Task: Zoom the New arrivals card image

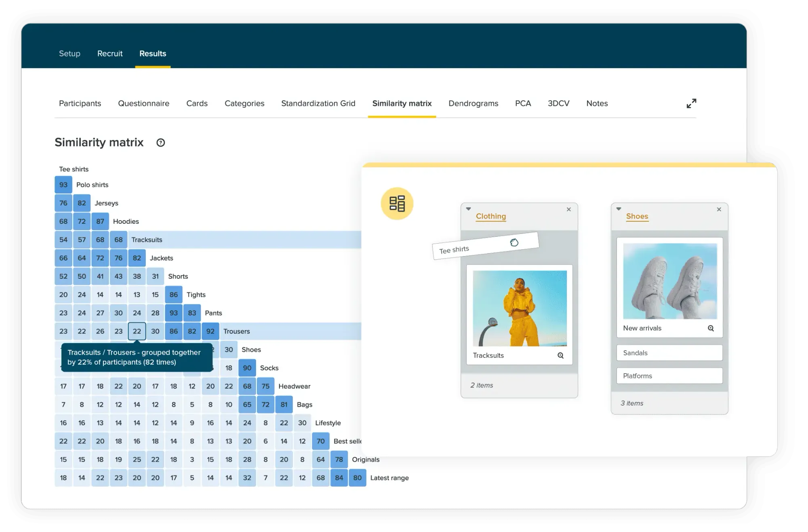Action: [711, 328]
